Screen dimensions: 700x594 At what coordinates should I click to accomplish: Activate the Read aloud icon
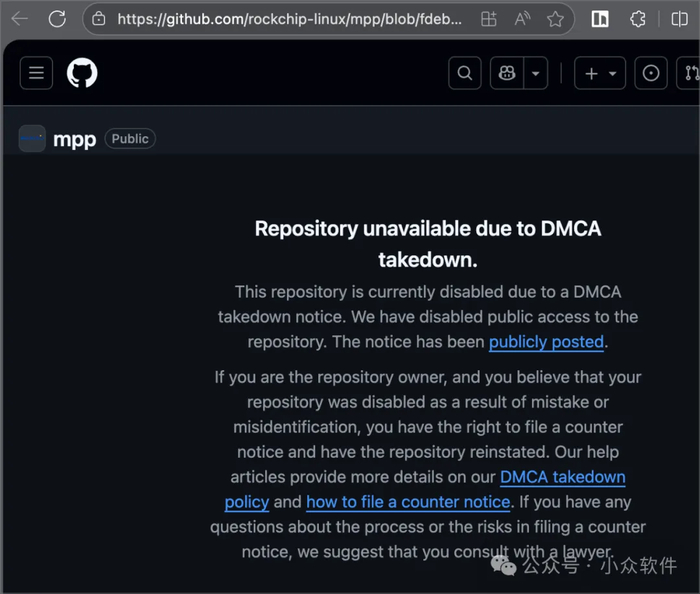click(x=522, y=19)
